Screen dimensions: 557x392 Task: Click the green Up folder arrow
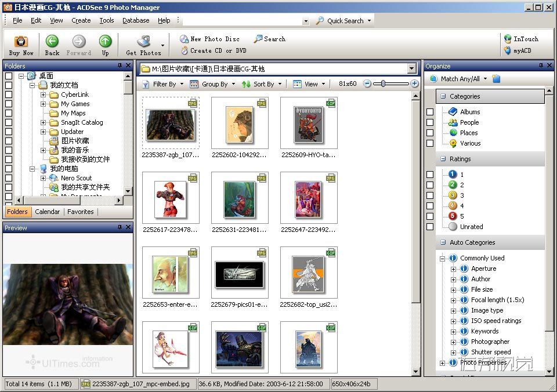[105, 42]
